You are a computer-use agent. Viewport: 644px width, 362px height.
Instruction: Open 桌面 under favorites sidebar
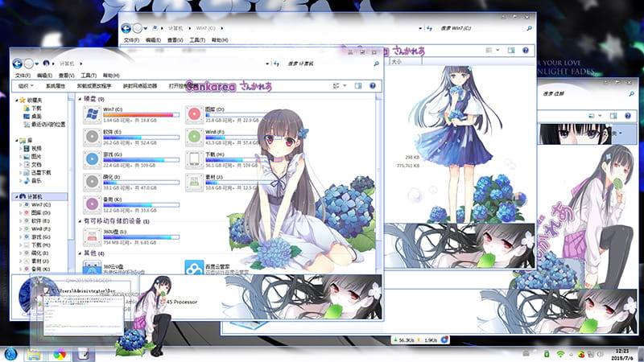[33, 116]
